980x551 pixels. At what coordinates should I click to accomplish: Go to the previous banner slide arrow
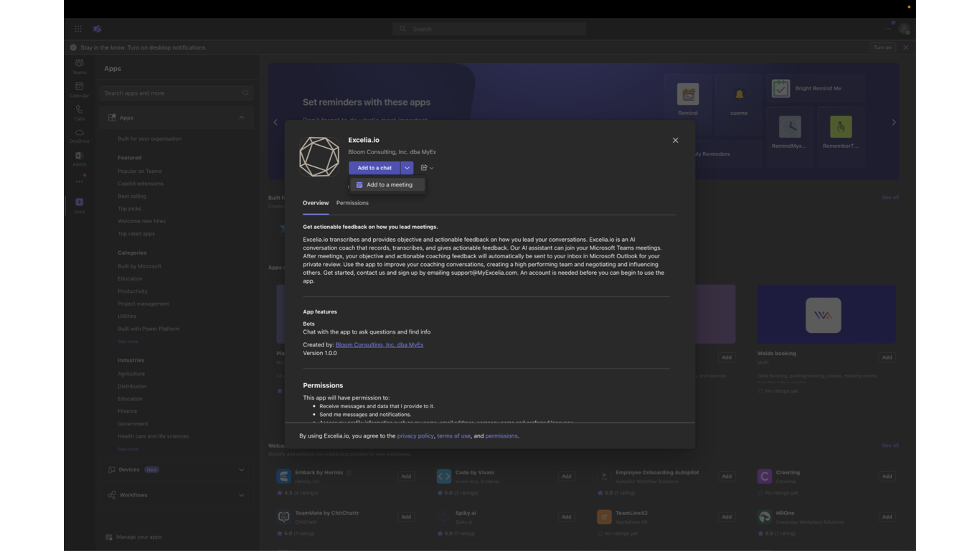pos(275,123)
